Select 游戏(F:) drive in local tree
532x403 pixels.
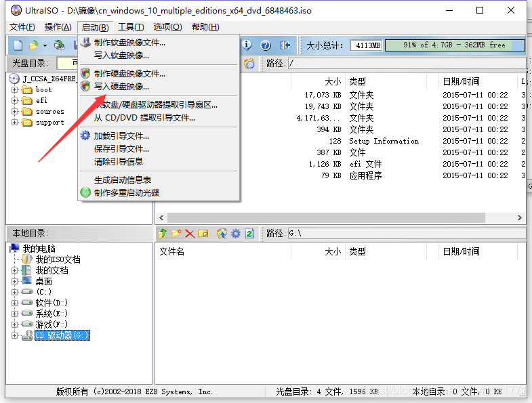[x=52, y=324]
